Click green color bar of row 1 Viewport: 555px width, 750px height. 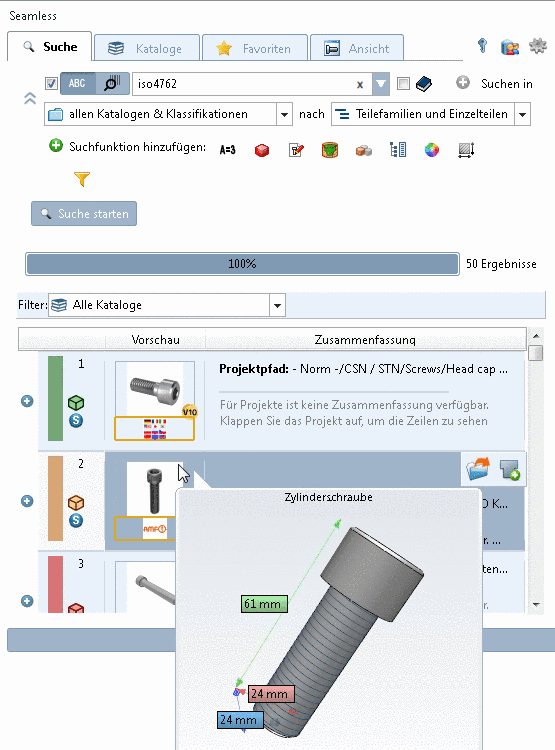[x=56, y=398]
